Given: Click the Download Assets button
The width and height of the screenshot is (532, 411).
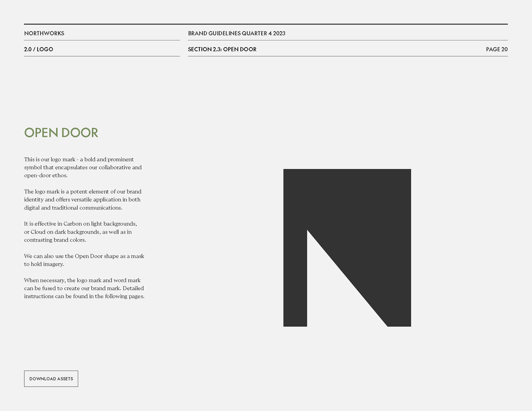Looking at the screenshot, I should [51, 379].
